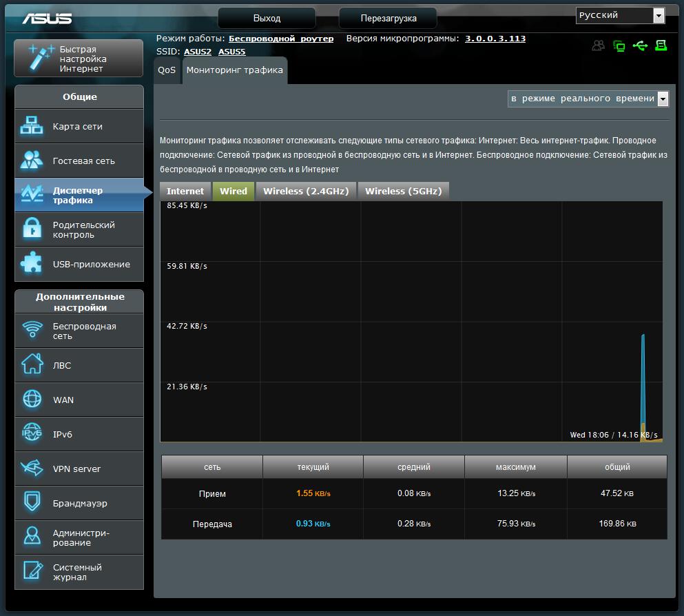Open the Беспроводной роутер mode link
The height and width of the screenshot is (616, 684).
tap(281, 39)
